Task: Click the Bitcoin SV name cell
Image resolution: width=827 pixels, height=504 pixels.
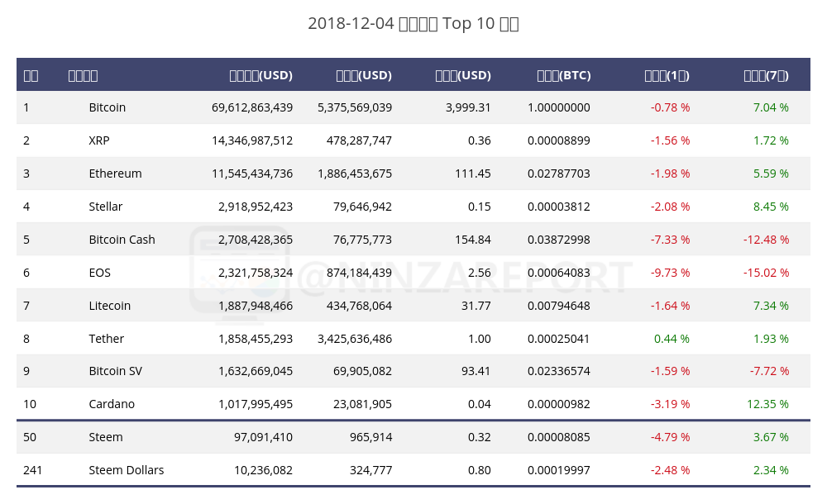Action: click(x=115, y=371)
